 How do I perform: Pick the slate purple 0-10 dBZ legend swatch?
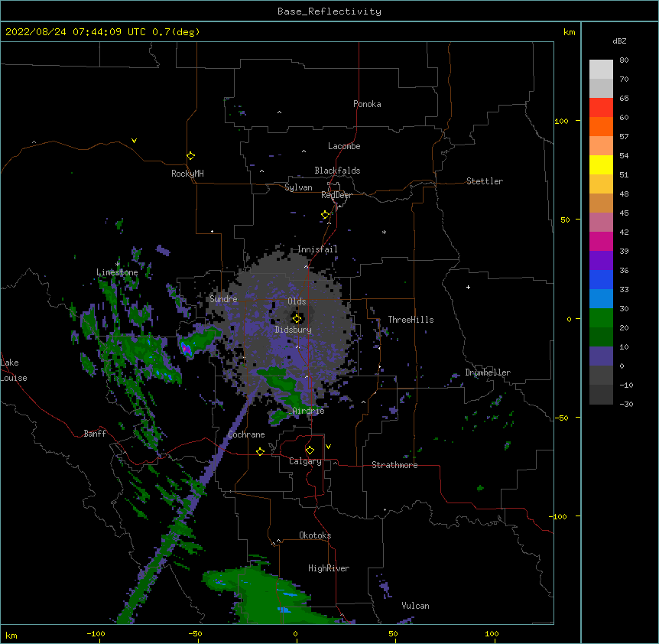[601, 356]
